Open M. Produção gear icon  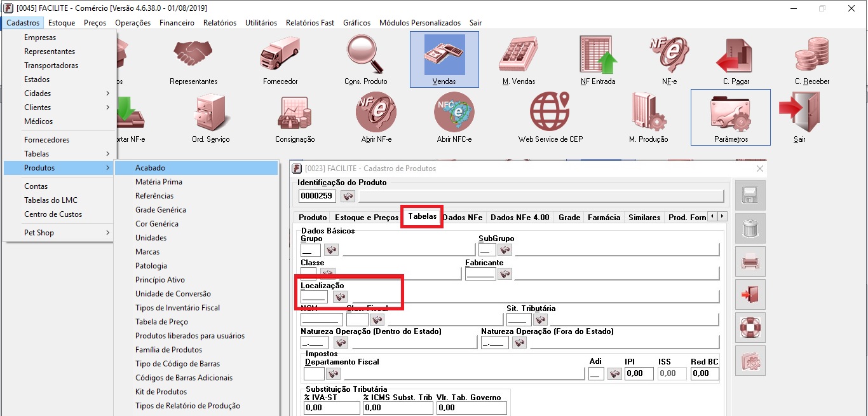click(648, 119)
